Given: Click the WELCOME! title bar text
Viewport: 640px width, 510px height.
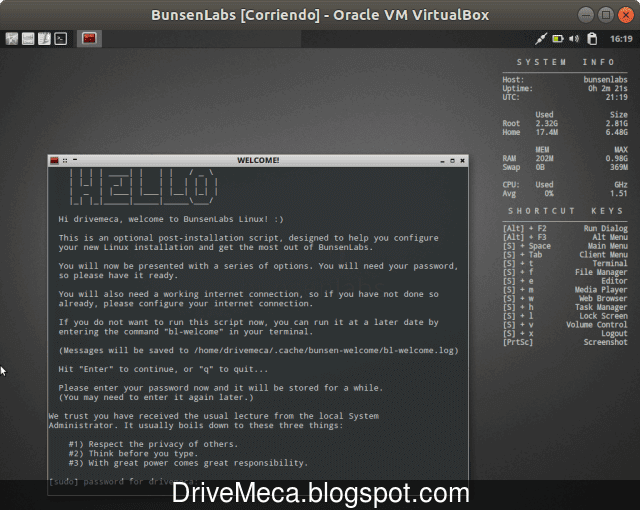Looking at the screenshot, I should point(258,160).
